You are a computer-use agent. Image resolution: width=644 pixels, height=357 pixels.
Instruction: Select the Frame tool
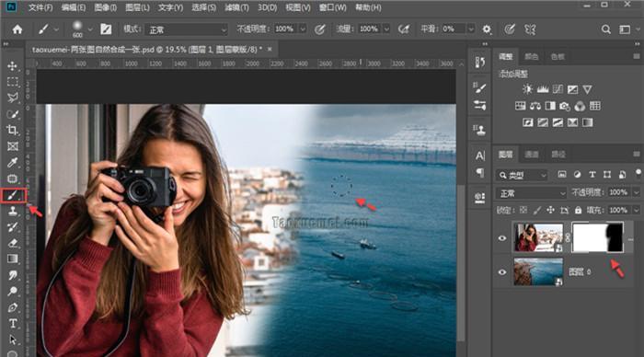tap(12, 146)
